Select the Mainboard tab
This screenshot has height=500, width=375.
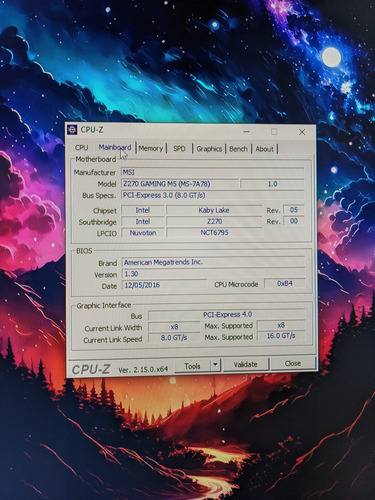point(115,147)
